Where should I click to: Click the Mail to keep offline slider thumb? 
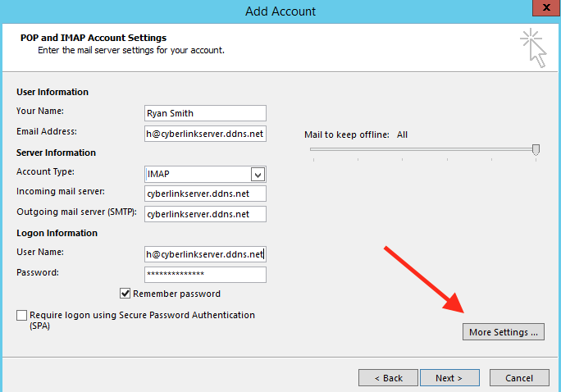click(536, 149)
